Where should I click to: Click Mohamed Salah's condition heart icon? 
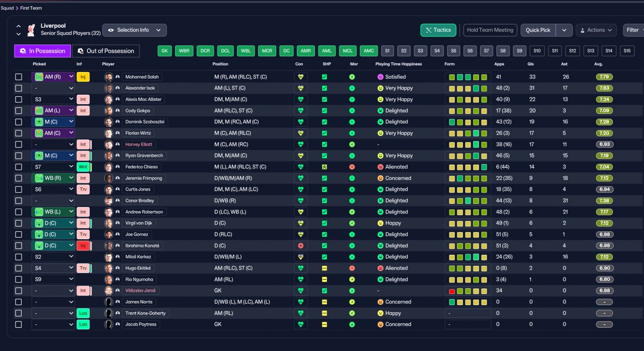click(x=301, y=77)
